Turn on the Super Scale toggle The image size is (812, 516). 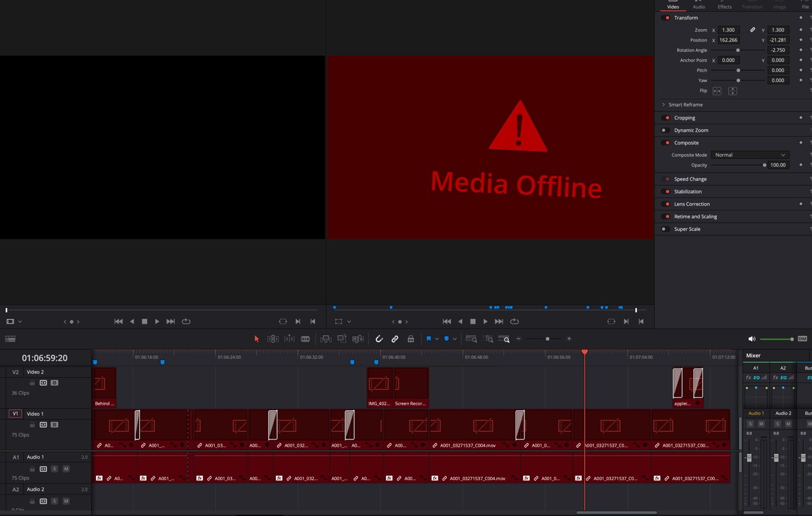665,229
